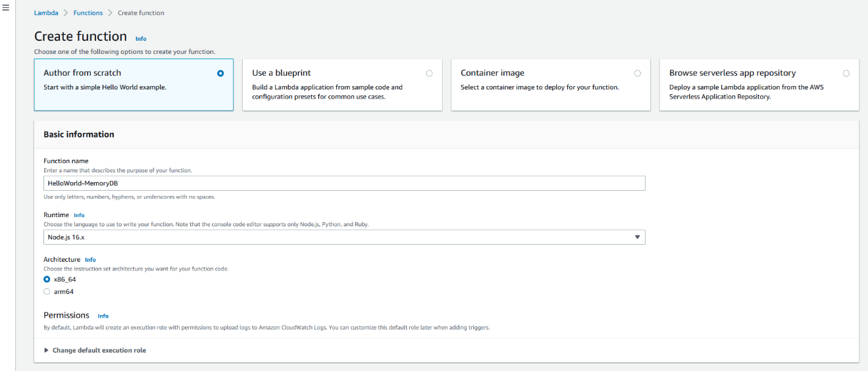This screenshot has height=371, width=868.
Task: Choose x86_64 architecture
Action: click(x=47, y=280)
